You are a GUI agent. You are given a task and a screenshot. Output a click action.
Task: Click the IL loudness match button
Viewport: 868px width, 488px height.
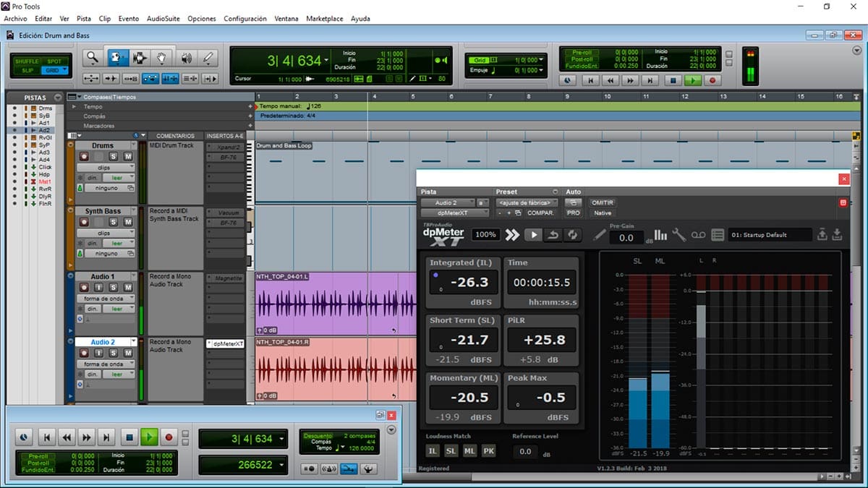click(433, 450)
